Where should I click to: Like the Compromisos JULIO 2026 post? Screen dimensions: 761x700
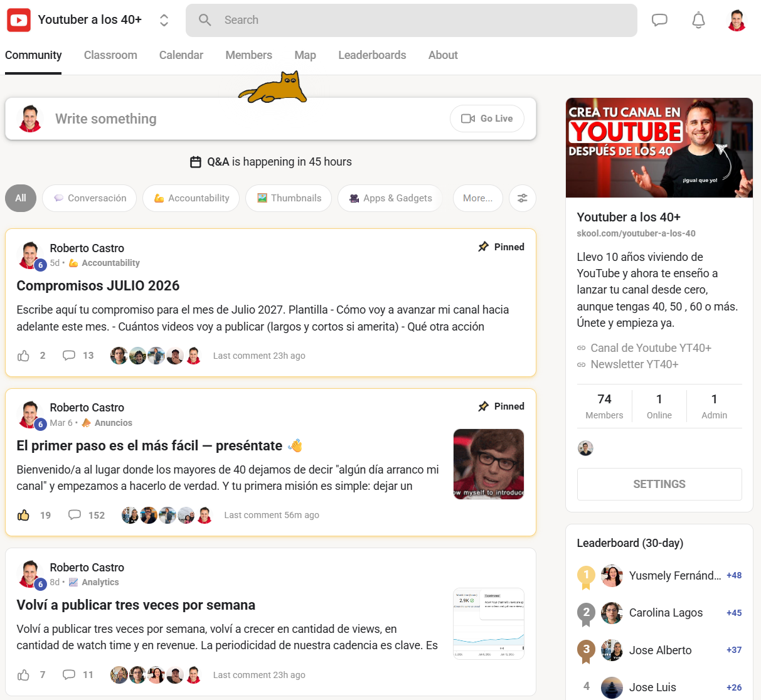pyautogui.click(x=23, y=356)
